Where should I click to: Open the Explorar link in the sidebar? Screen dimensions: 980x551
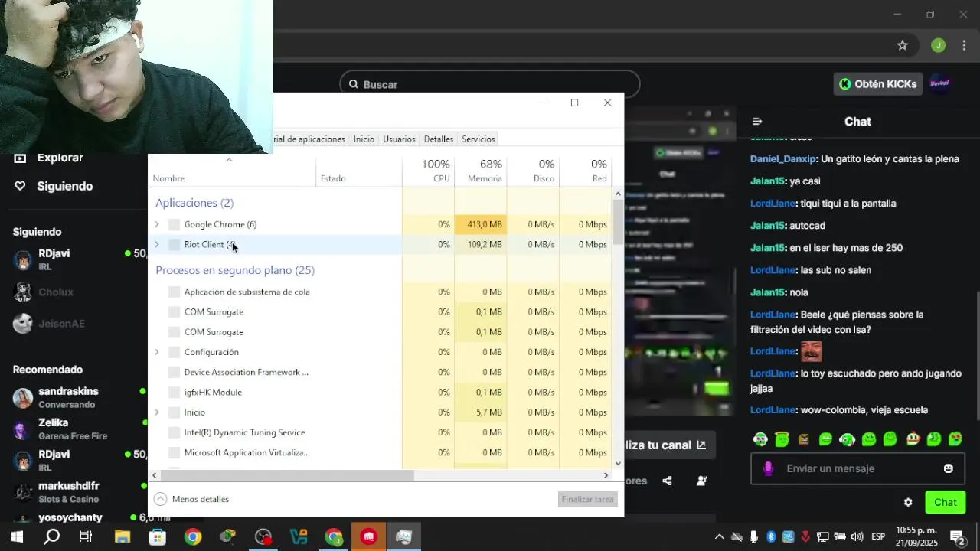[x=60, y=158]
